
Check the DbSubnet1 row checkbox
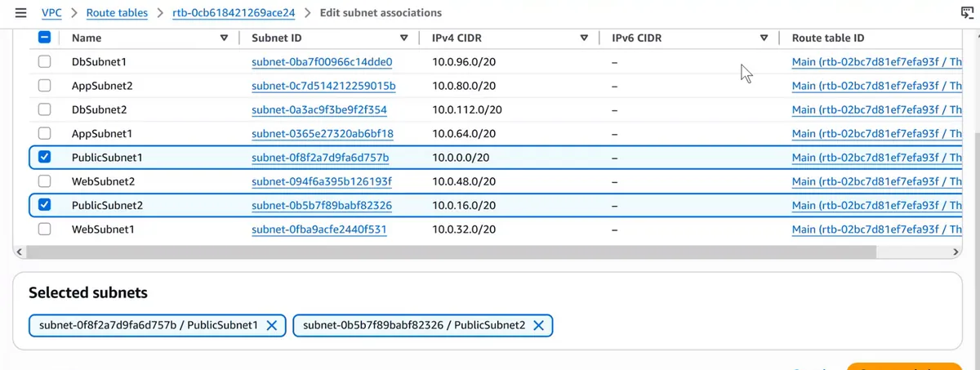(44, 62)
